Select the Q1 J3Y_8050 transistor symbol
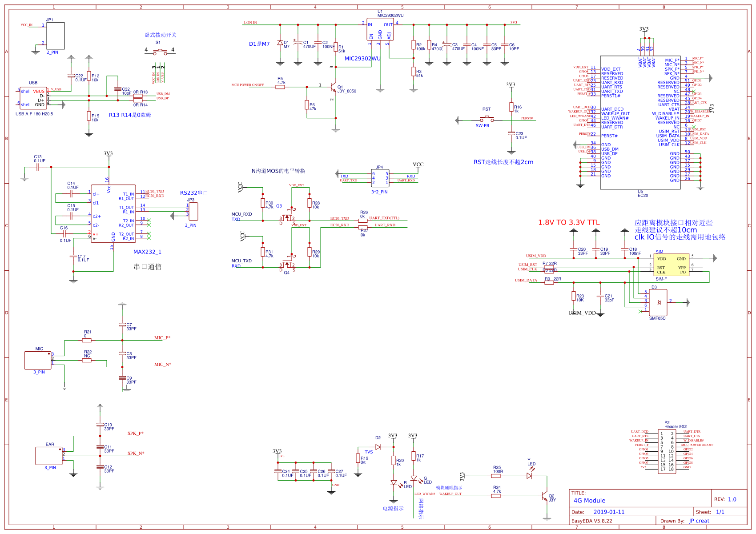This screenshot has width=756, height=534. pos(334,87)
